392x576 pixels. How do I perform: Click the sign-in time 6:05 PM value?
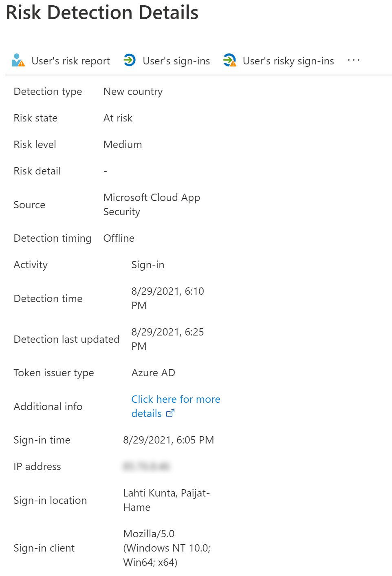(x=168, y=440)
